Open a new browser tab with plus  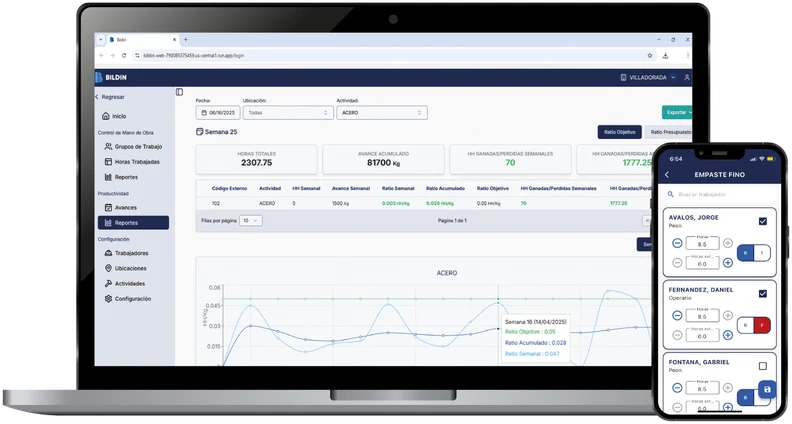185,39
